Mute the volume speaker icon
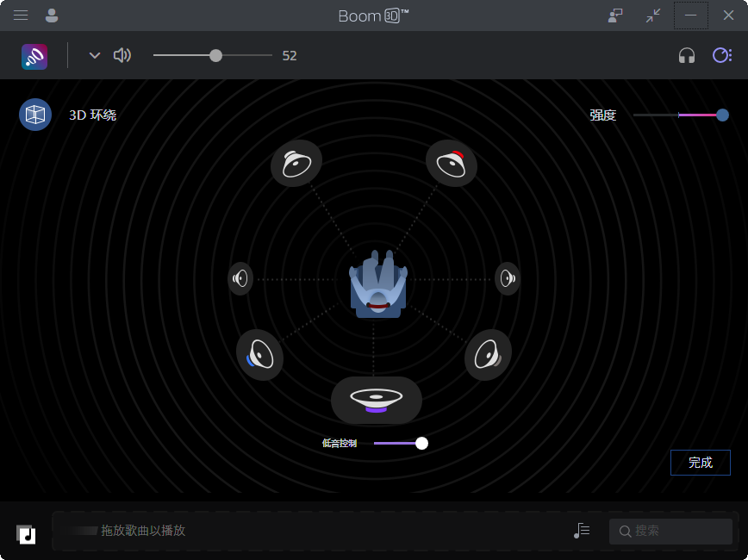 coord(122,55)
